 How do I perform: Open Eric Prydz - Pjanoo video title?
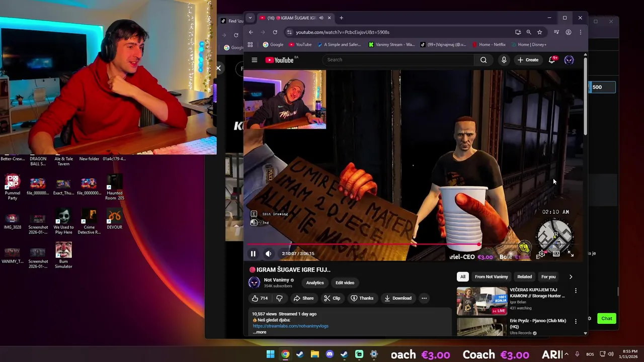(x=538, y=323)
